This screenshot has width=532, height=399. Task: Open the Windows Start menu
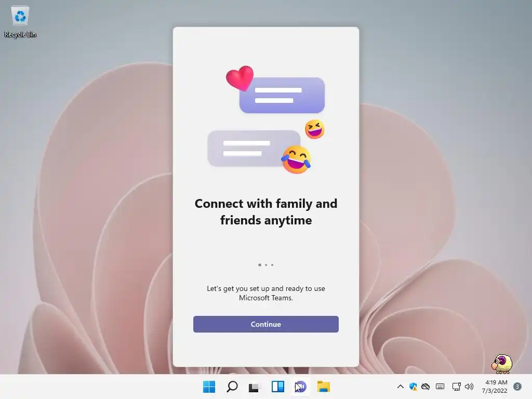(x=209, y=387)
